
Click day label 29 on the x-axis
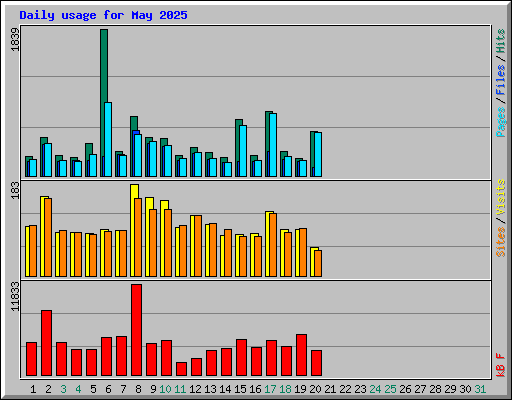(450, 389)
